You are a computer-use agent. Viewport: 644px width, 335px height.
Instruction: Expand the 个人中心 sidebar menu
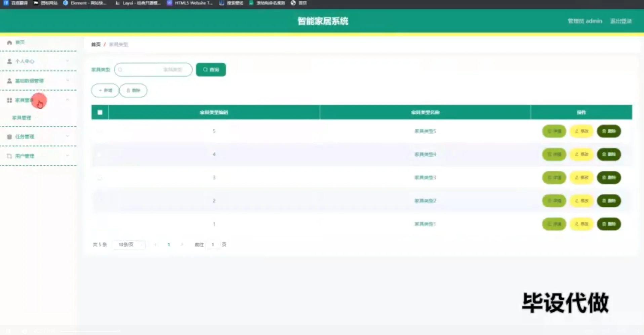[x=67, y=61]
